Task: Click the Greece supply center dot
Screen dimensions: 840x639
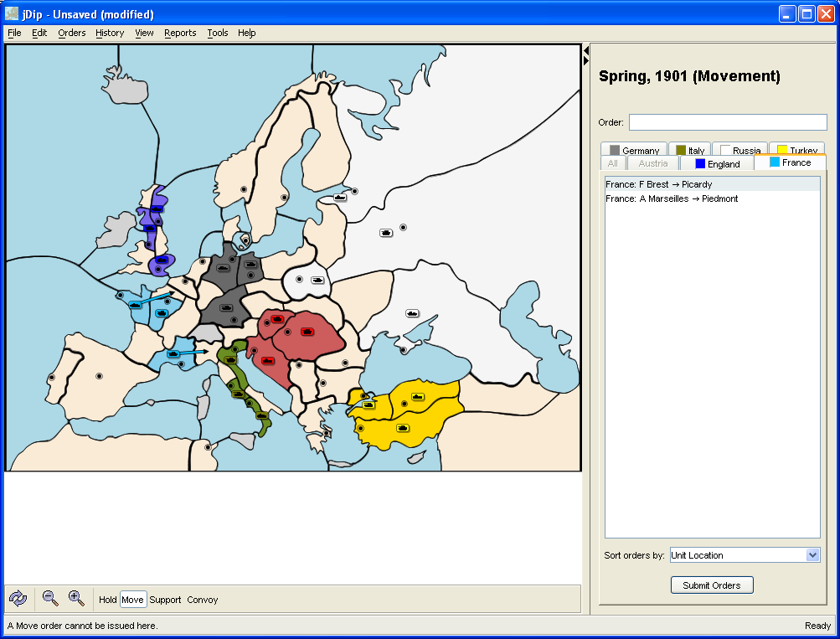Action: point(327,433)
